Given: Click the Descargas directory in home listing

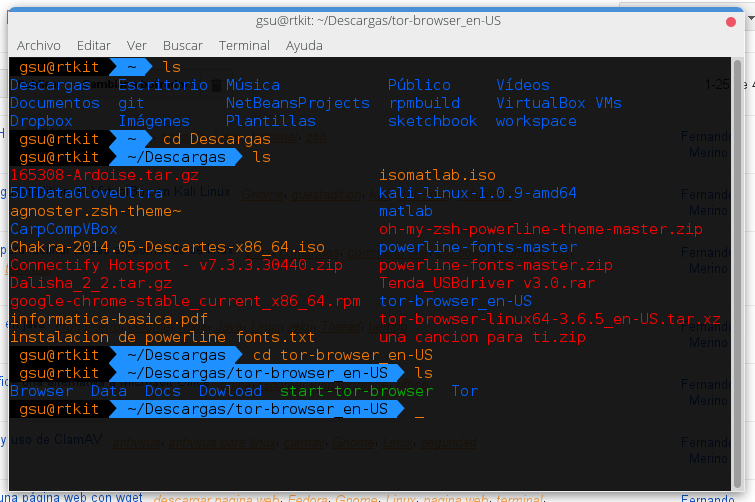Looking at the screenshot, I should pos(51,85).
